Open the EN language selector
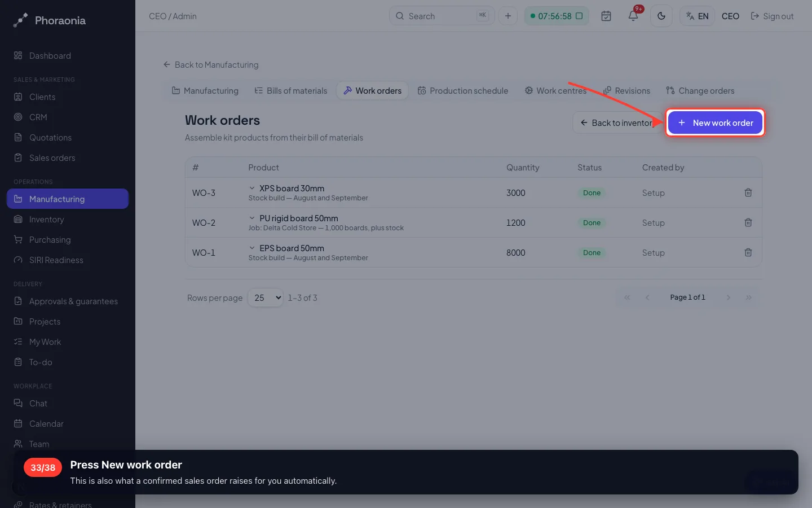This screenshot has height=508, width=812. (697, 16)
